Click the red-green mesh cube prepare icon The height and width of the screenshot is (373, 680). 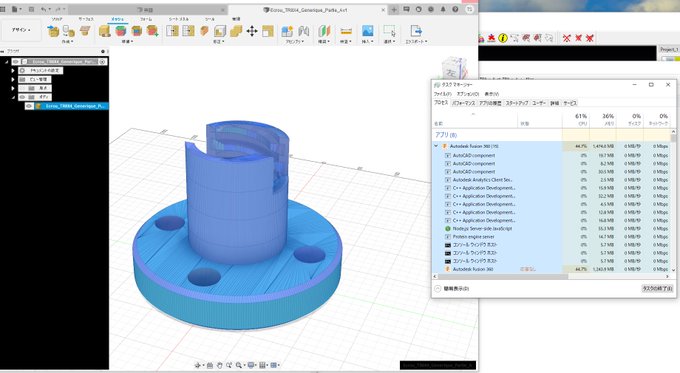(121, 31)
